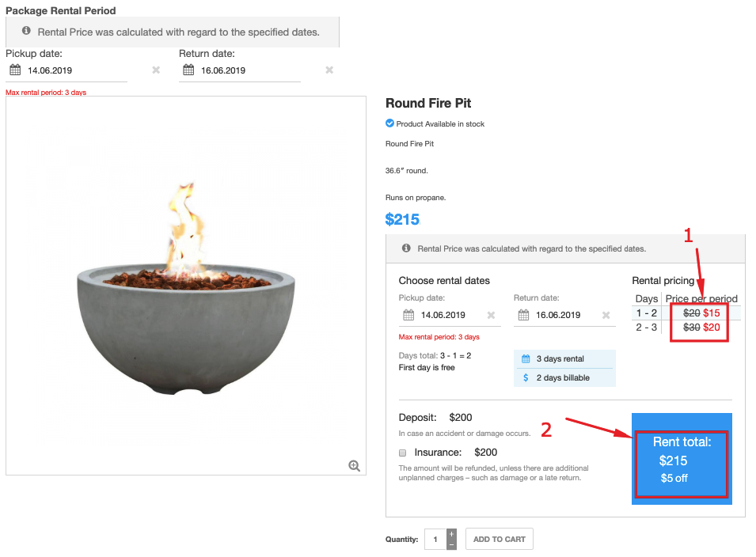
Task: Clear pickup date in Choose rental dates
Action: click(x=491, y=315)
